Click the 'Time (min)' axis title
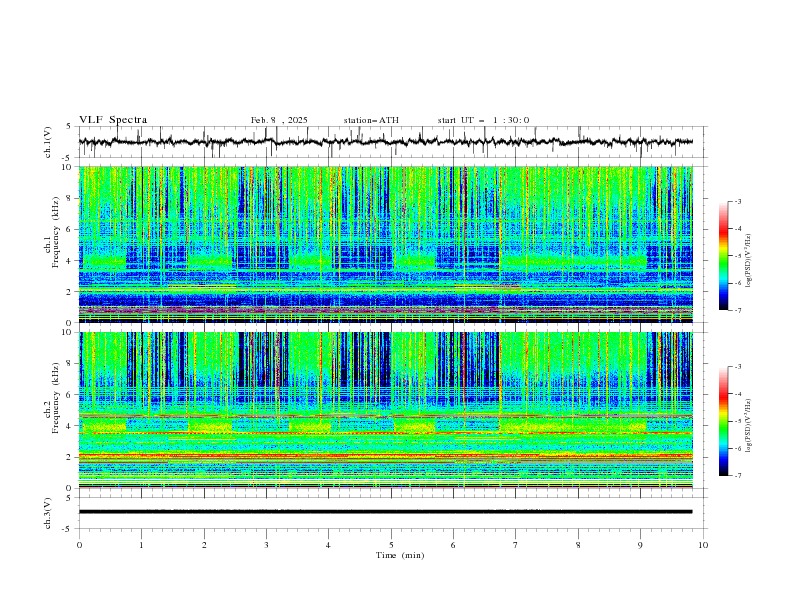792x612 pixels. tap(400, 555)
